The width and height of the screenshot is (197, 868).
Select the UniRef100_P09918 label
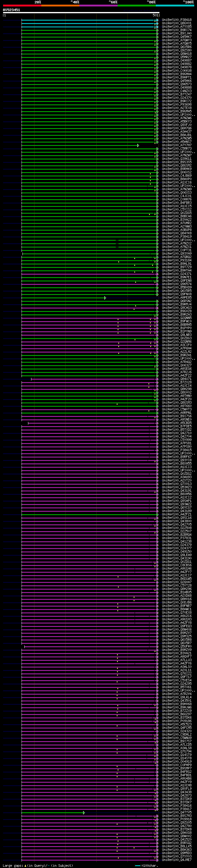click(177, 819)
